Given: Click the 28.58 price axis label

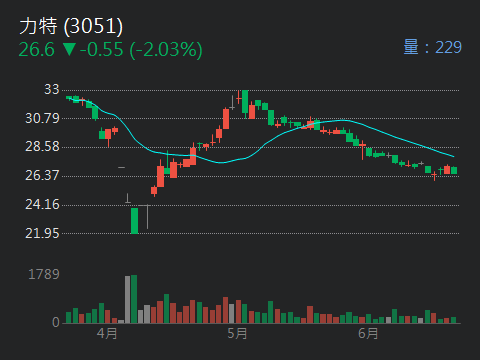Looking at the screenshot, I should coord(42,147).
